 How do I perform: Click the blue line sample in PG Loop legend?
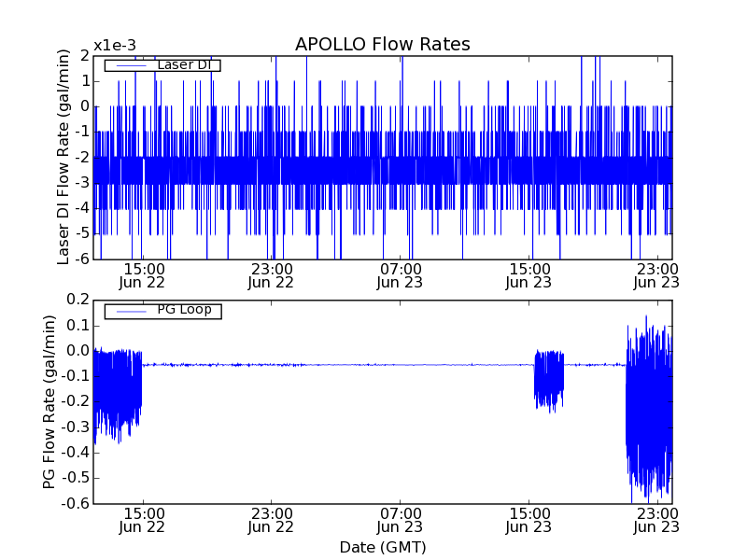[x=128, y=311]
